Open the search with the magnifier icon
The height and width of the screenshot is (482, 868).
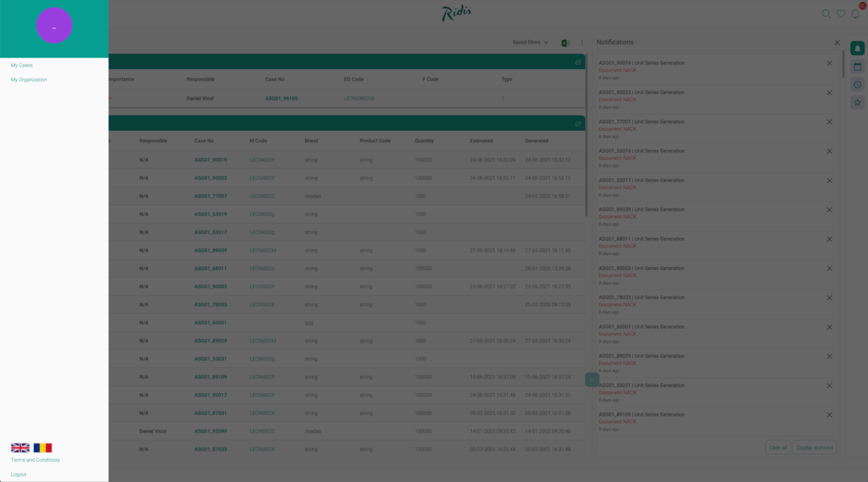click(826, 14)
